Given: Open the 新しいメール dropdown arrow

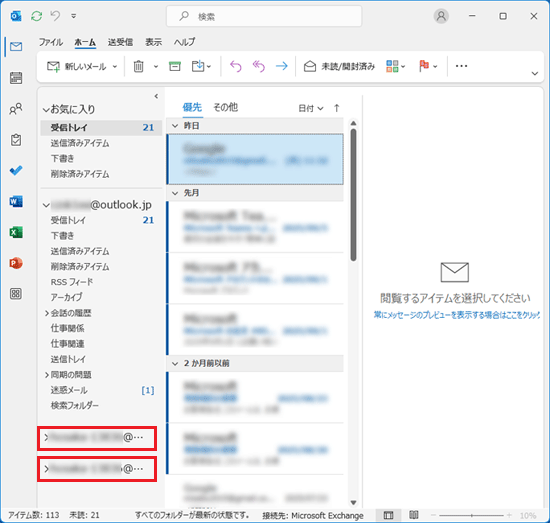Looking at the screenshot, I should point(115,67).
